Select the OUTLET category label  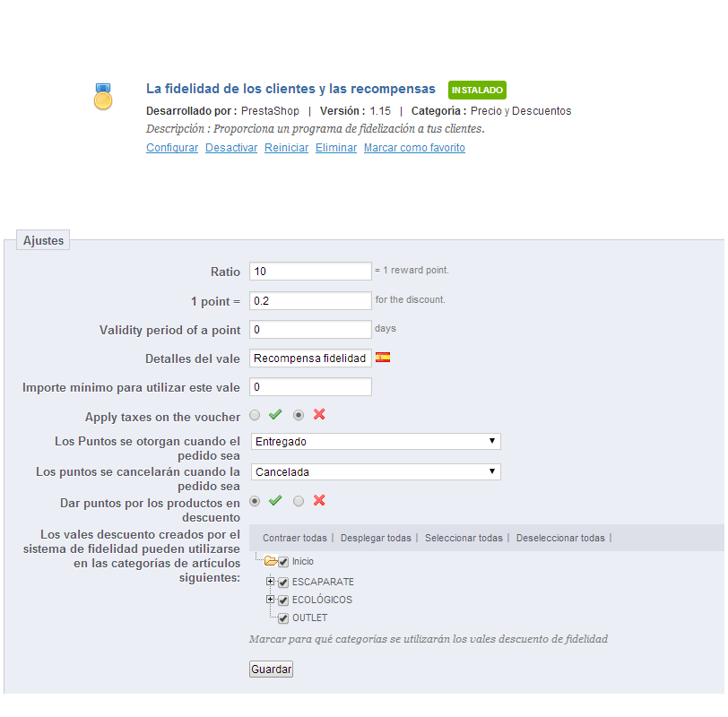tap(309, 618)
